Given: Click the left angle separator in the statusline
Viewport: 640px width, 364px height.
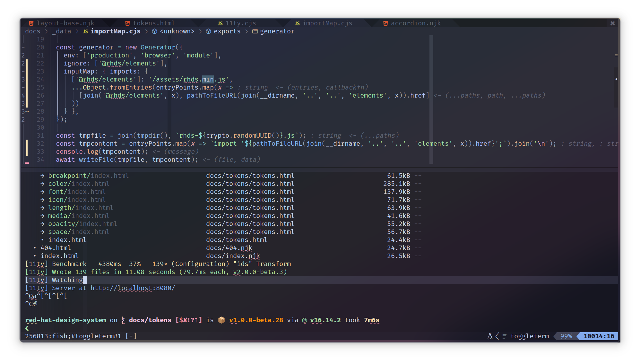Looking at the screenshot, I should 497,336.
